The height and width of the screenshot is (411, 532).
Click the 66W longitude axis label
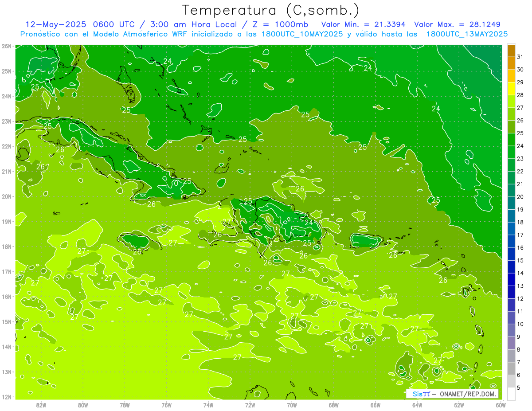tap(376, 404)
